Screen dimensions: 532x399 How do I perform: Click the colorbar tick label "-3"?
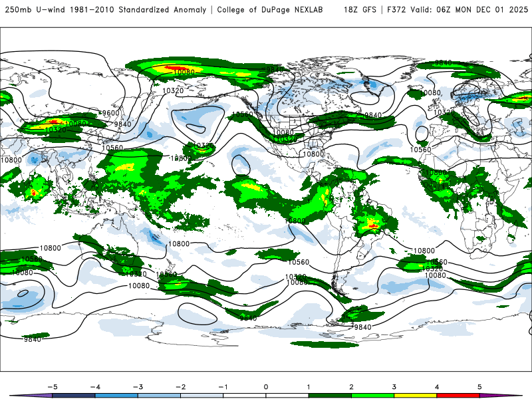click(138, 387)
